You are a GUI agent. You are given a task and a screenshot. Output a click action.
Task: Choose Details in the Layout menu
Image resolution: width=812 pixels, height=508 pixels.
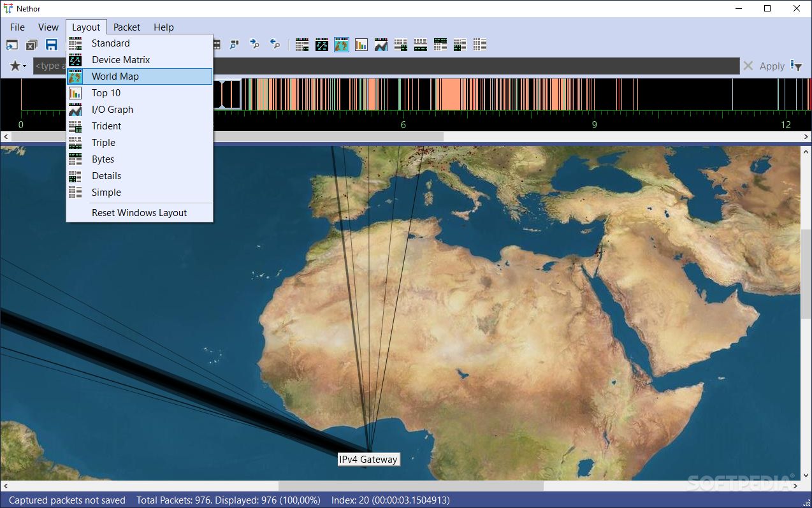(x=140, y=176)
